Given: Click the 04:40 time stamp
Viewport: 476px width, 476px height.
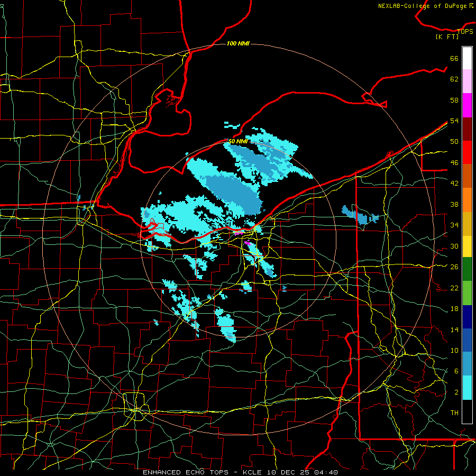Looking at the screenshot, I should (x=326, y=472).
